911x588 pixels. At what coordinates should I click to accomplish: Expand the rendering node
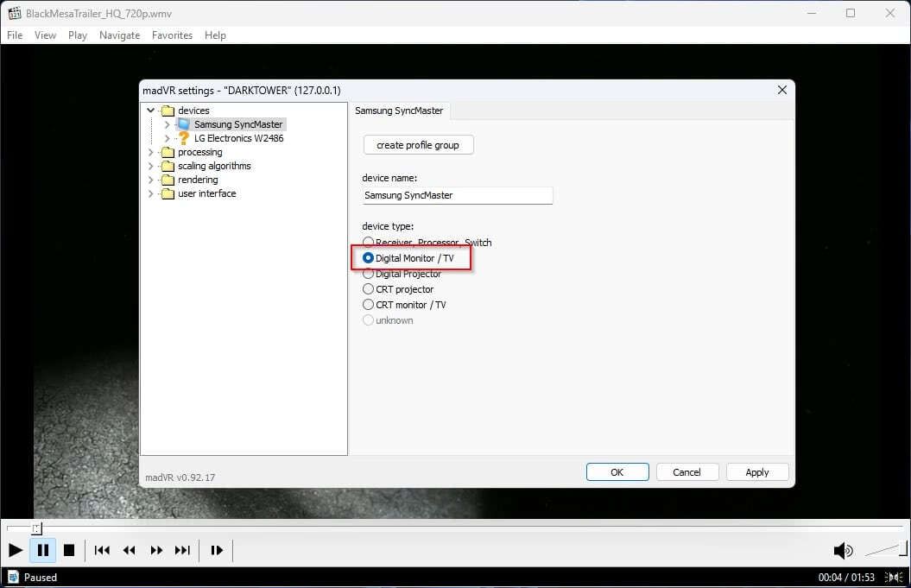pos(151,180)
